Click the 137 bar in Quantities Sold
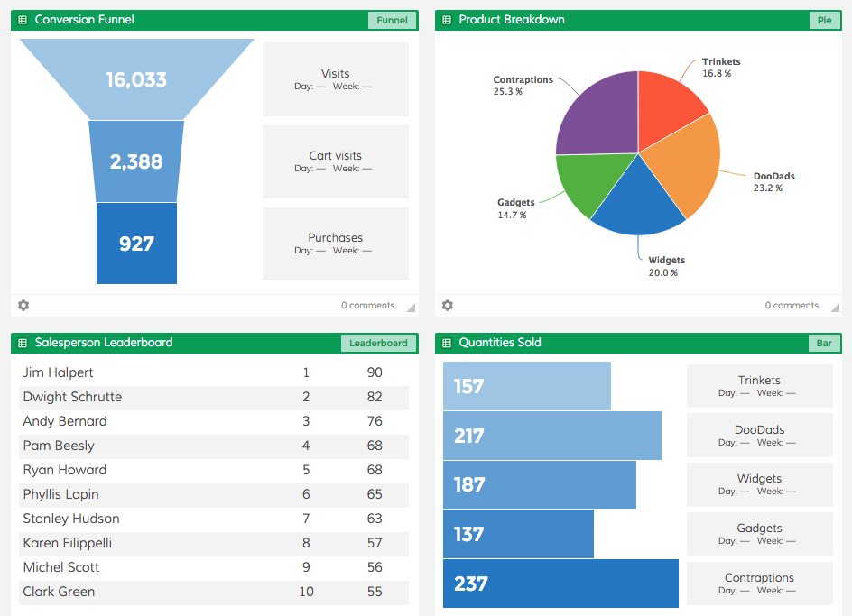The image size is (852, 616). pos(518,534)
